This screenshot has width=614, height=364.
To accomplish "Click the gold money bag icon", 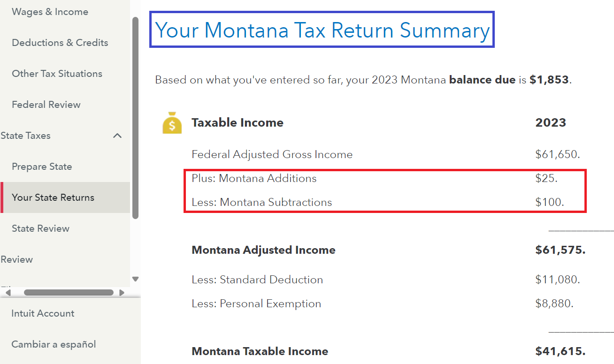I will pos(172,123).
